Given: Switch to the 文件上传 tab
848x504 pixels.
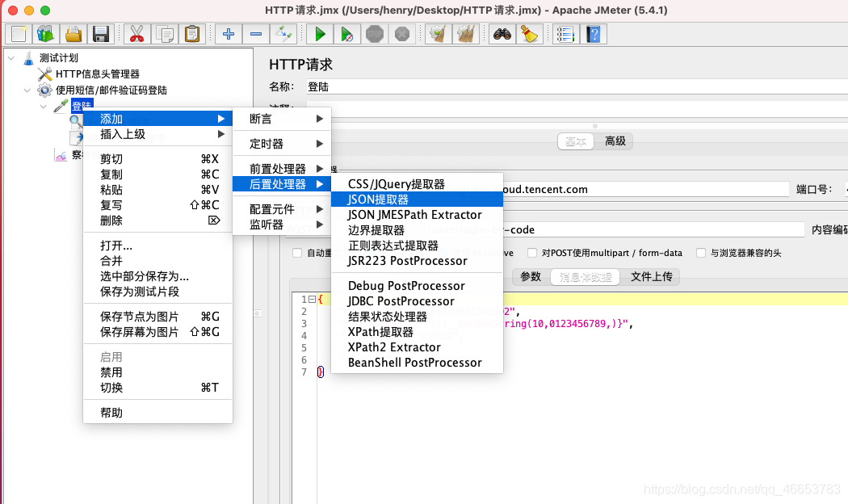Looking at the screenshot, I should tap(651, 277).
